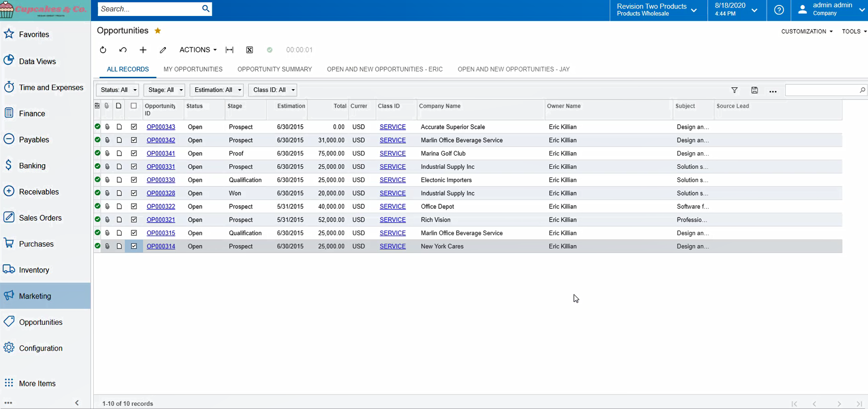Add a new record with the plus icon
The width and height of the screenshot is (868, 409).
pyautogui.click(x=143, y=50)
